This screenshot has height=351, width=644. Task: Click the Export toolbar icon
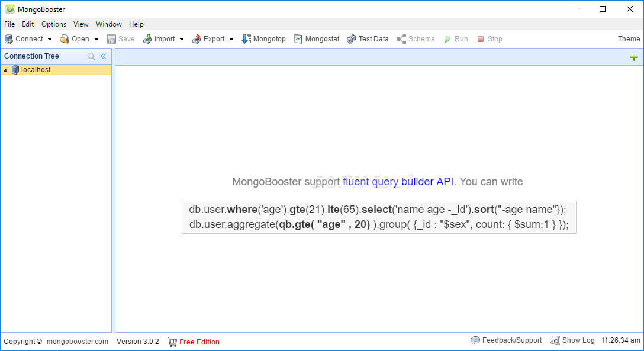tap(197, 39)
